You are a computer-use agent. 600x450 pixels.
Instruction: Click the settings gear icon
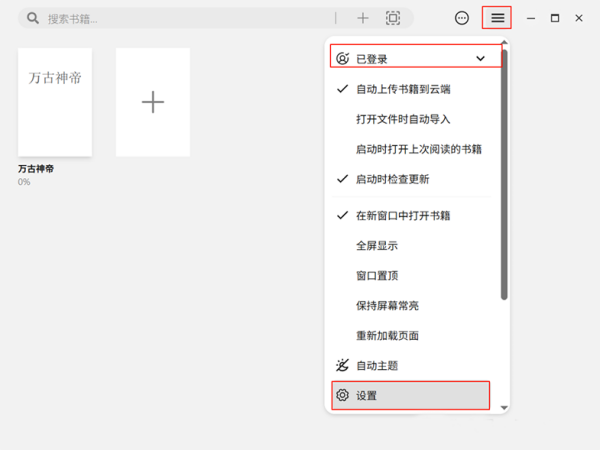(x=342, y=395)
